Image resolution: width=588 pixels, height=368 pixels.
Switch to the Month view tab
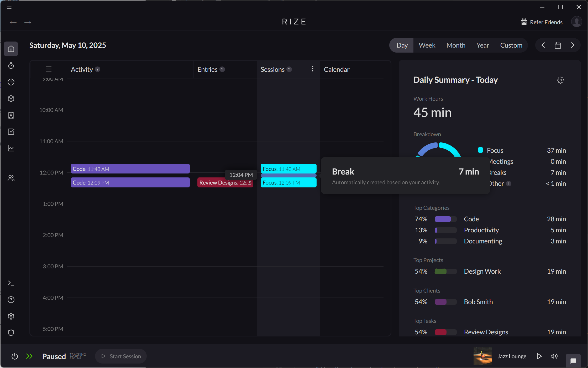pos(456,45)
